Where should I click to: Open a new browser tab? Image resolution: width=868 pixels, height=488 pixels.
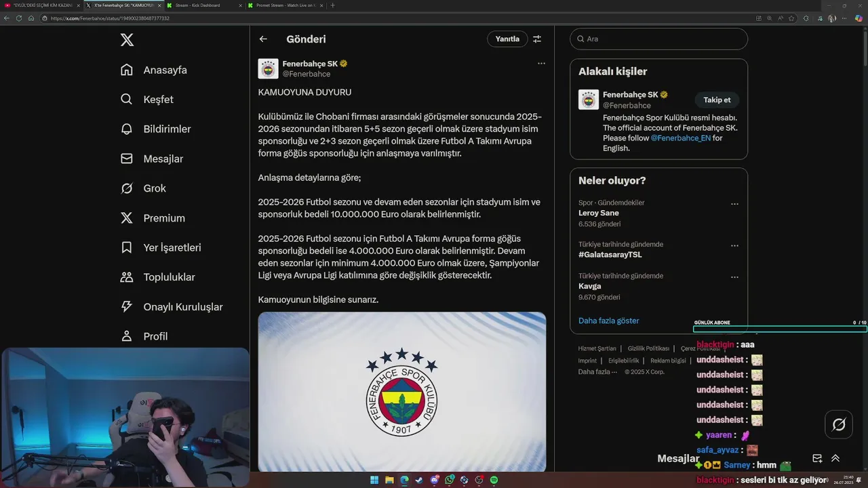pos(332,5)
